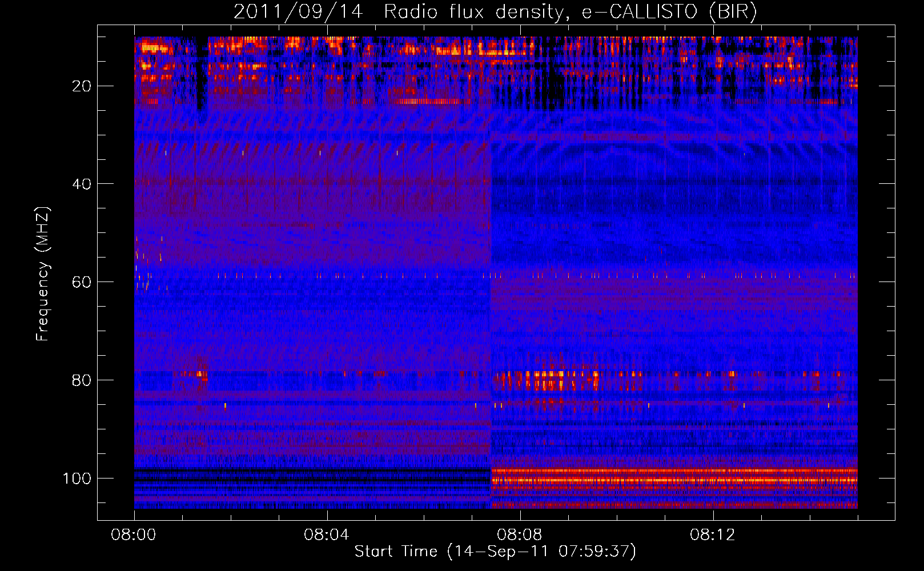The image size is (924, 571).
Task: Click the 80 frequency tick label
Action: [82, 380]
